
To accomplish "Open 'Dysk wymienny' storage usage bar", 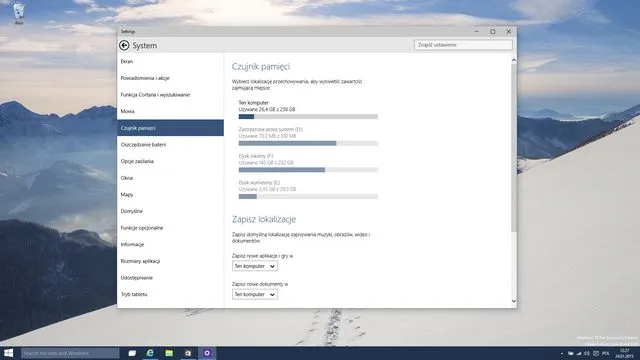I will pyautogui.click(x=308, y=196).
